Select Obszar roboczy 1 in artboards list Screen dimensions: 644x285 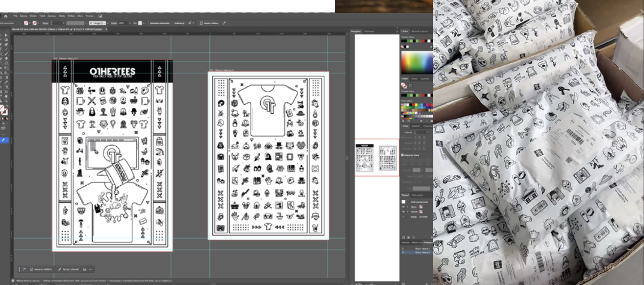pos(416,248)
